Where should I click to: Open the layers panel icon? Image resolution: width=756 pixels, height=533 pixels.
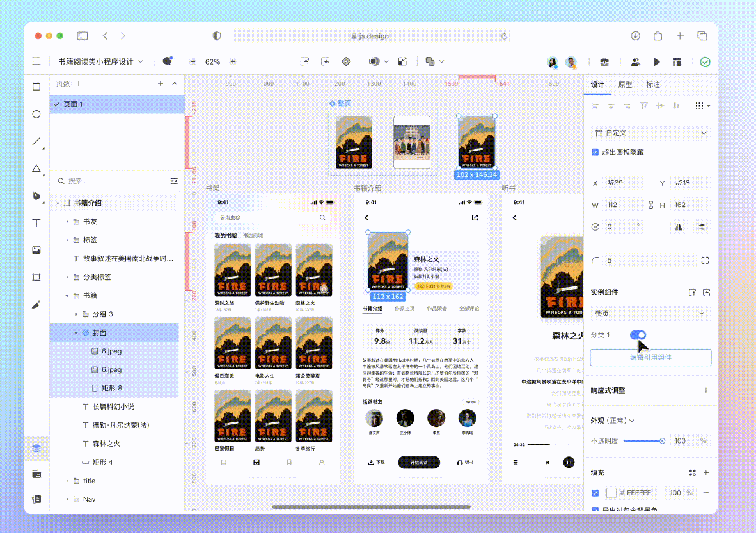36,448
